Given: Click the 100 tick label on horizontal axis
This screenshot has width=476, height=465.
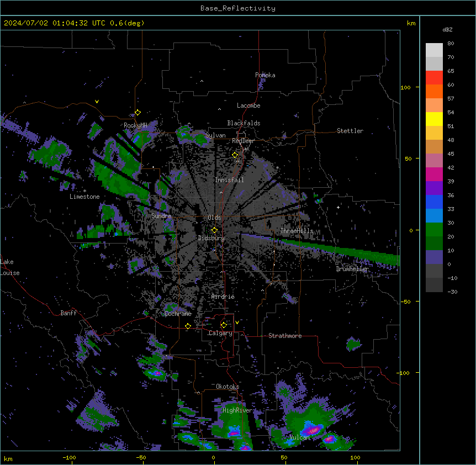Looking at the screenshot, I should (x=355, y=458).
